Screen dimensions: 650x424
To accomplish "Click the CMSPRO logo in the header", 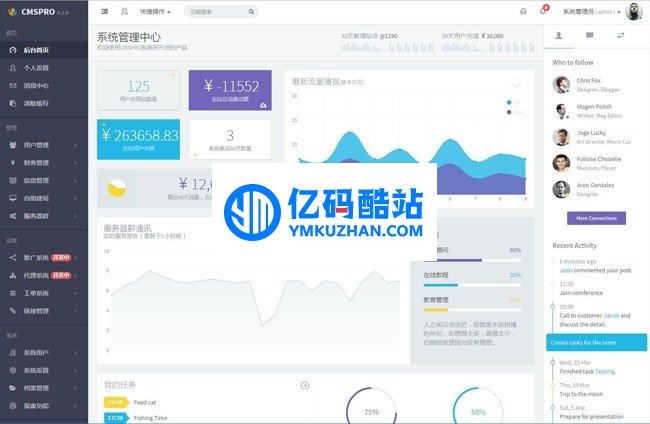I will point(38,12).
